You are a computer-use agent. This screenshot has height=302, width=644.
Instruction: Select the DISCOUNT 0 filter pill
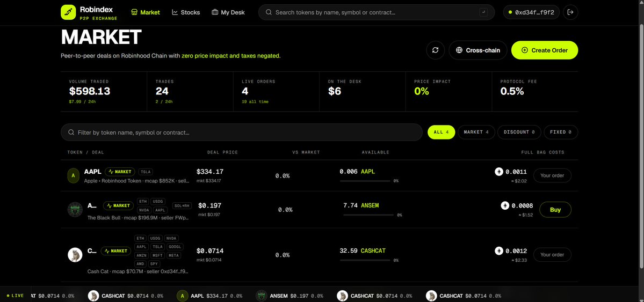click(519, 132)
